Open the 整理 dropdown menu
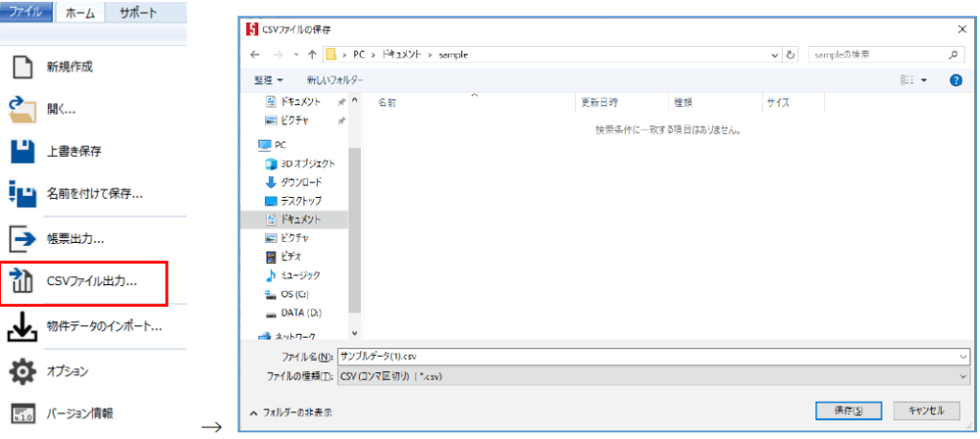980x439 pixels. pos(268,80)
